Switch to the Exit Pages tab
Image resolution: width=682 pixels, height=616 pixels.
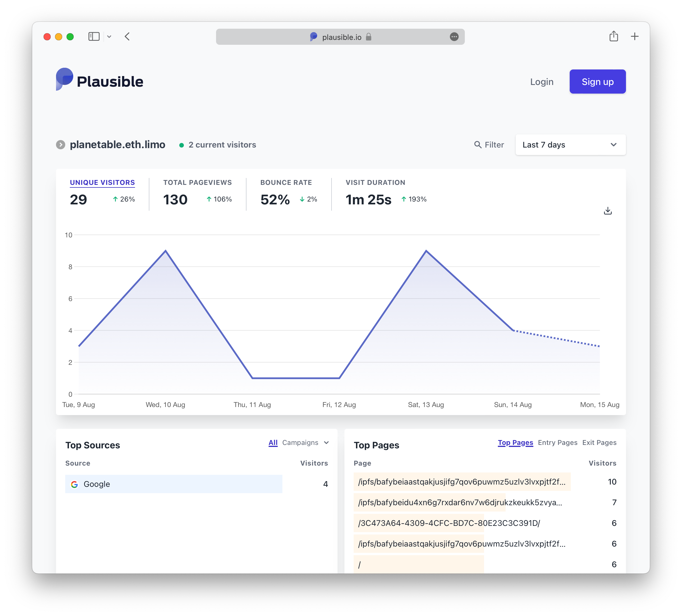pos(599,443)
